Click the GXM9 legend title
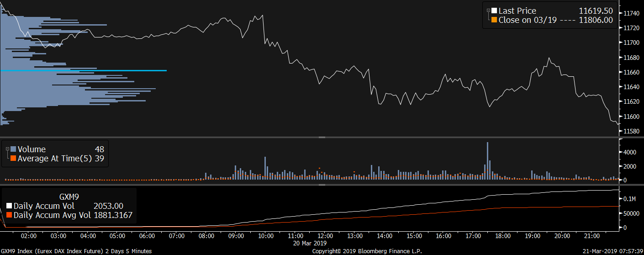 coord(70,197)
